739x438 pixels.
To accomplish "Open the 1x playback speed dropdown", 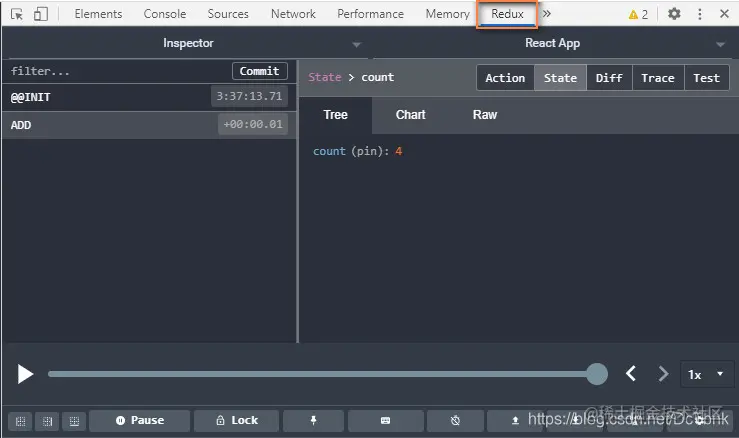I will click(706, 375).
